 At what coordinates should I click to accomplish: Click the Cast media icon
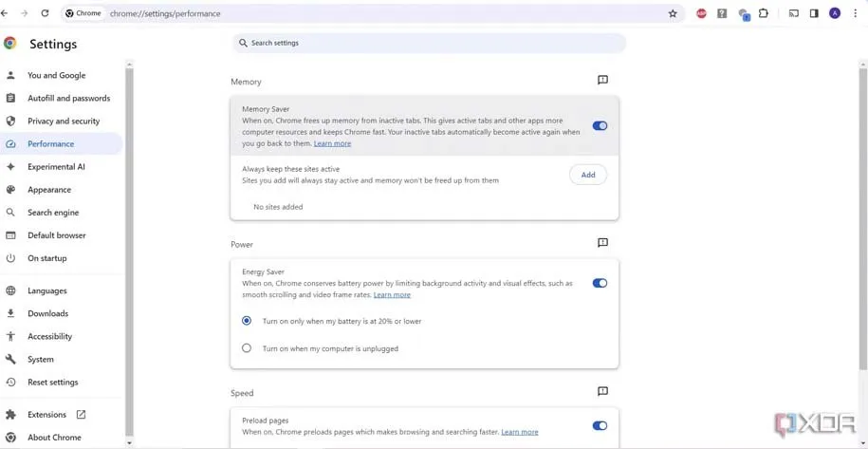794,13
